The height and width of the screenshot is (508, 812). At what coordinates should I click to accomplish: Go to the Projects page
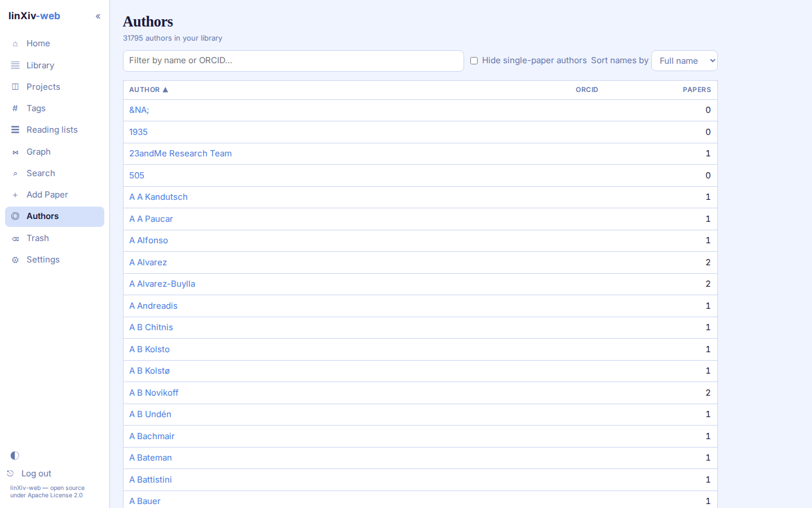click(55, 87)
